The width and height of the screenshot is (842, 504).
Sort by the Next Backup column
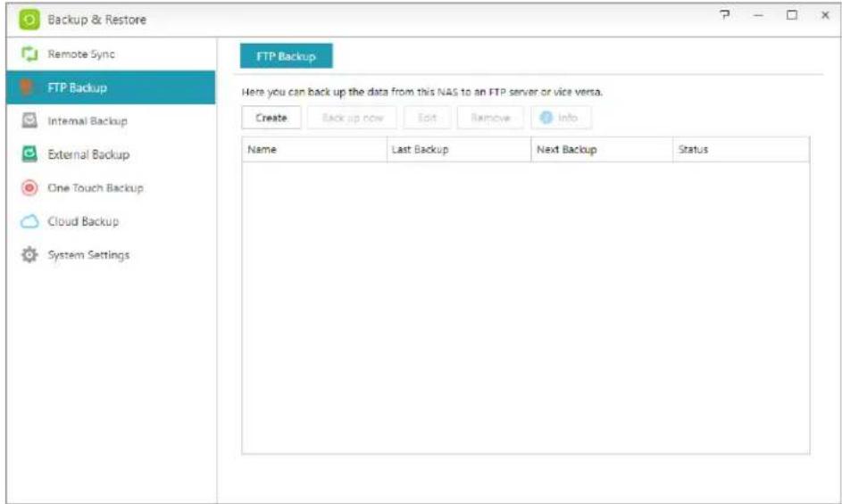pos(602,149)
